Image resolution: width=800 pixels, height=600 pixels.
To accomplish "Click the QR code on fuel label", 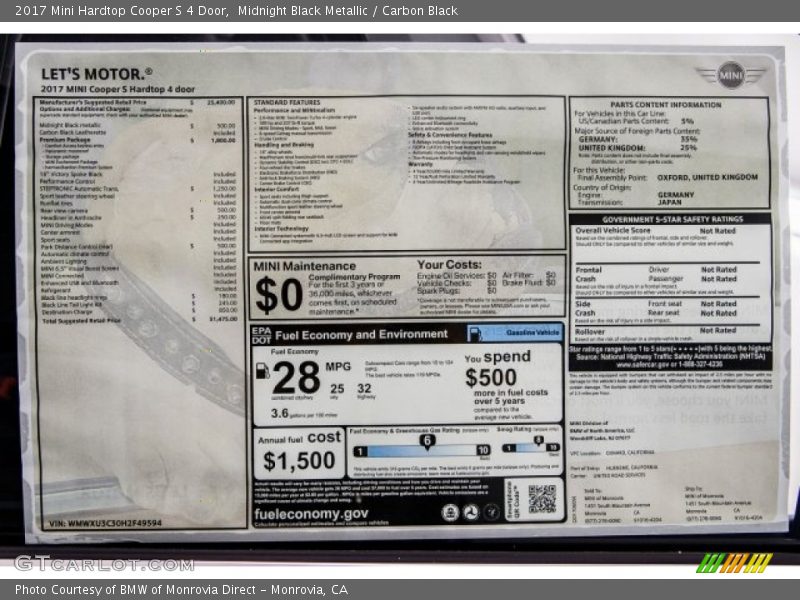I will pyautogui.click(x=542, y=499).
